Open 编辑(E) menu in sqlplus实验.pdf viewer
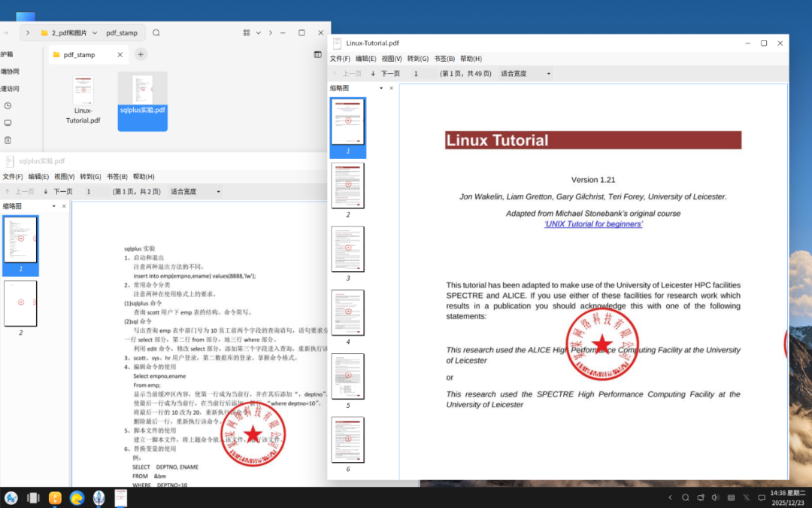This screenshot has height=508, width=812. [x=38, y=177]
